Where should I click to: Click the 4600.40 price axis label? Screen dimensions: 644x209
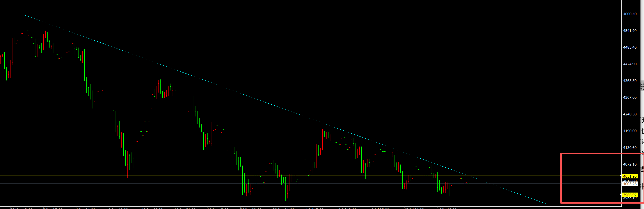tap(630, 14)
